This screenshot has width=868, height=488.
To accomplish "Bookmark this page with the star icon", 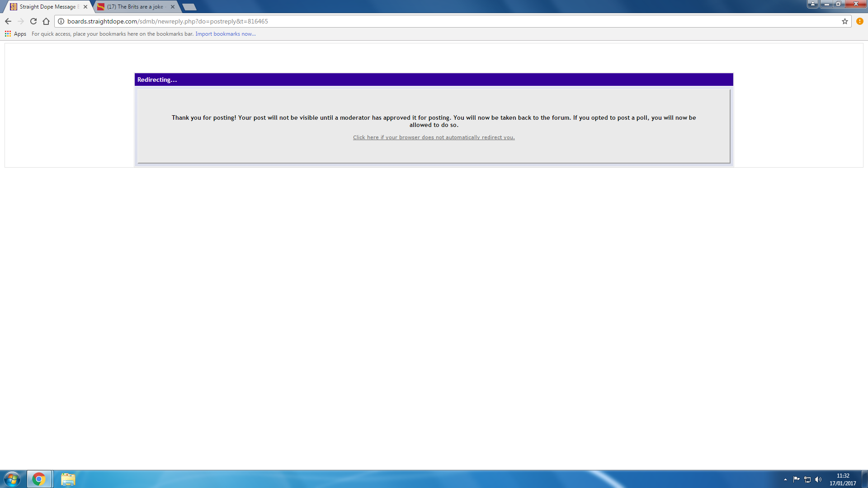I will [x=844, y=21].
